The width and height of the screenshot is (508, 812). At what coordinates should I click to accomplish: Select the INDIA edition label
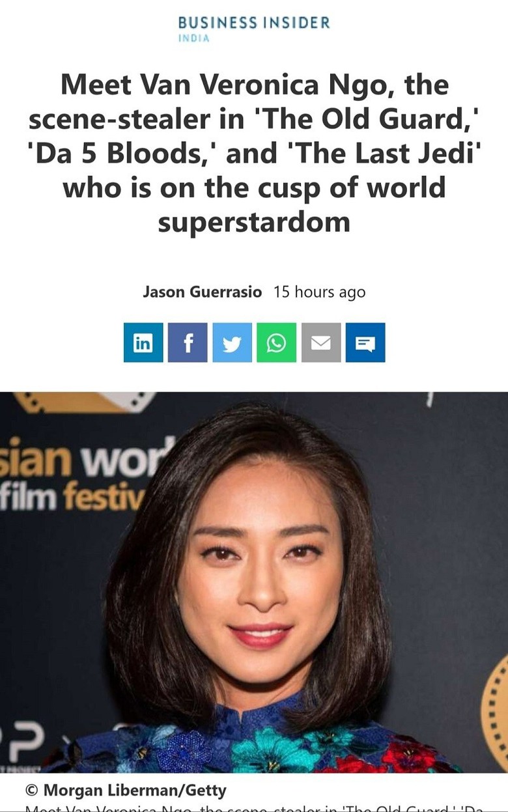(193, 38)
